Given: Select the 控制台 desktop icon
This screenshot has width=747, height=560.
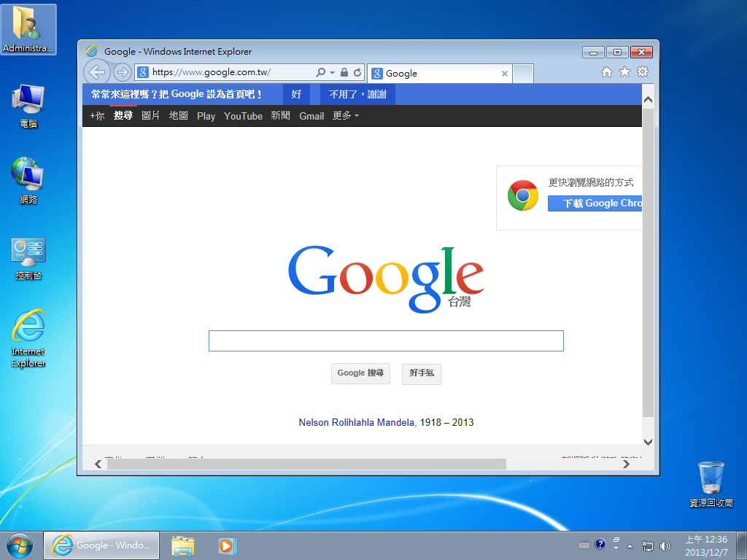Looking at the screenshot, I should [x=28, y=259].
